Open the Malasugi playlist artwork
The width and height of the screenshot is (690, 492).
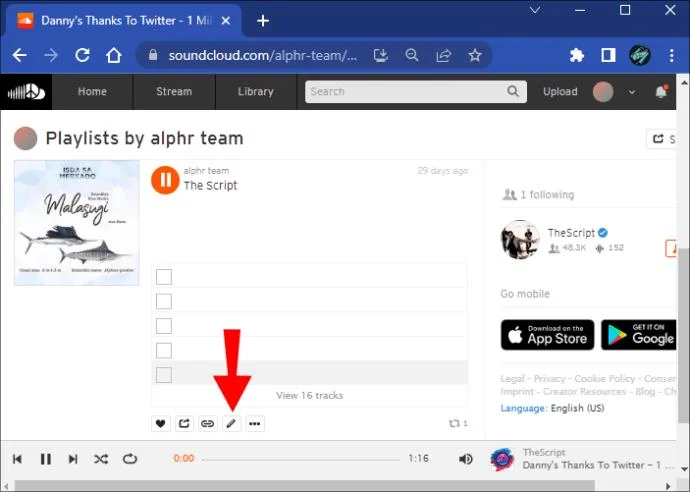[77, 223]
